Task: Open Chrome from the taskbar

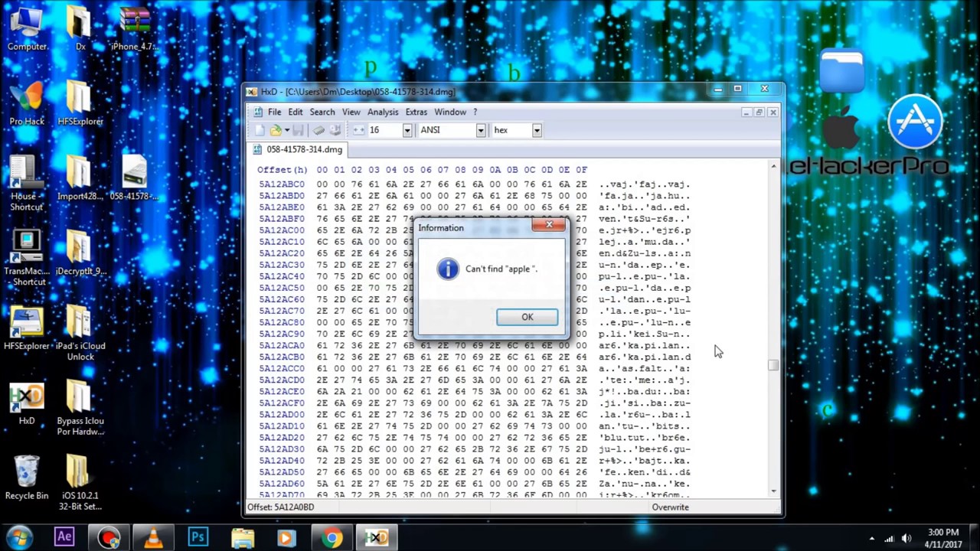Action: (x=331, y=537)
